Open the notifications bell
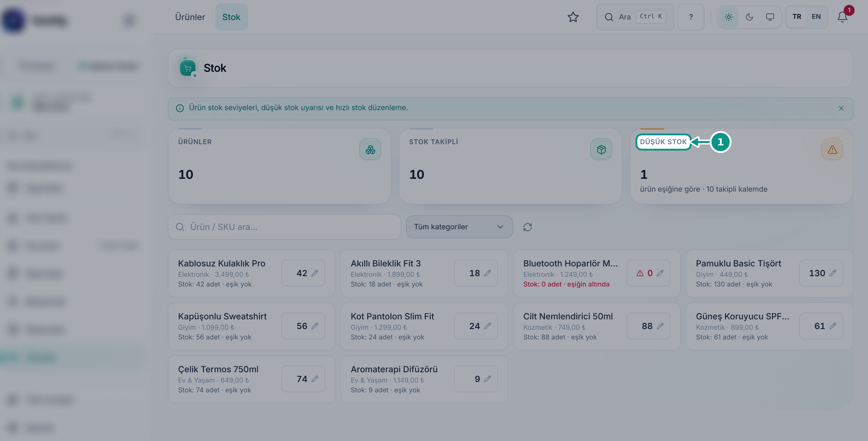 coord(842,17)
